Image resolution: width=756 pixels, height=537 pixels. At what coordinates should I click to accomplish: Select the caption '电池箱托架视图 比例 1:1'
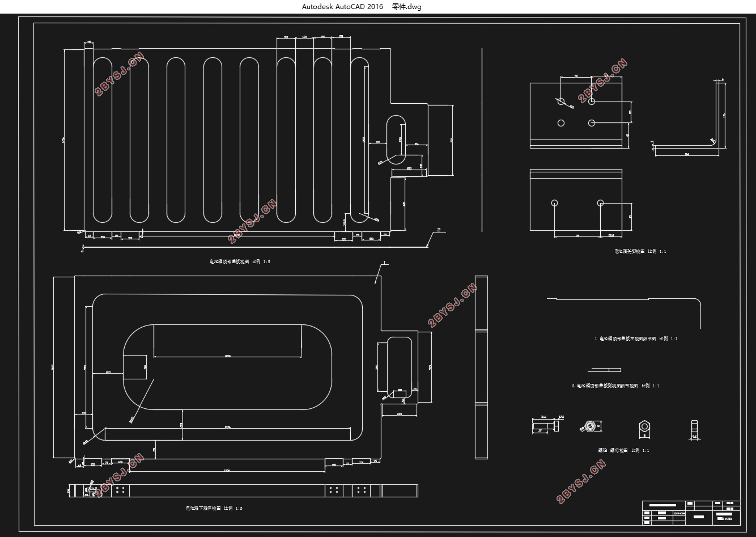(640, 251)
